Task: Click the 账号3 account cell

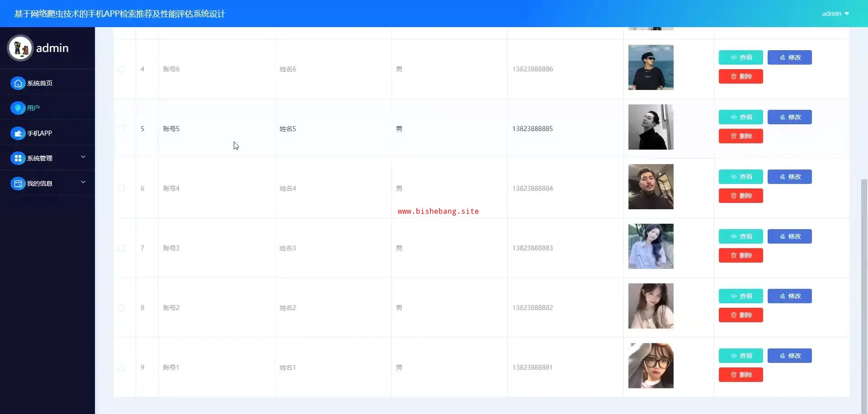Action: point(217,248)
